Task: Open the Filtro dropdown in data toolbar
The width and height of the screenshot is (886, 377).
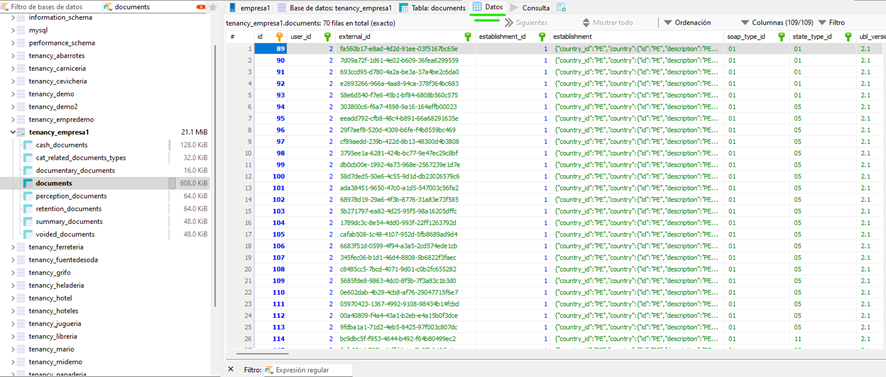Action: pyautogui.click(x=832, y=23)
